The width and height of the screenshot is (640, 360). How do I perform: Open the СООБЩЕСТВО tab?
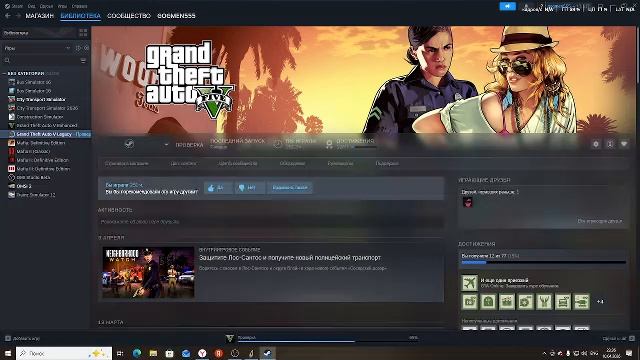(129, 16)
